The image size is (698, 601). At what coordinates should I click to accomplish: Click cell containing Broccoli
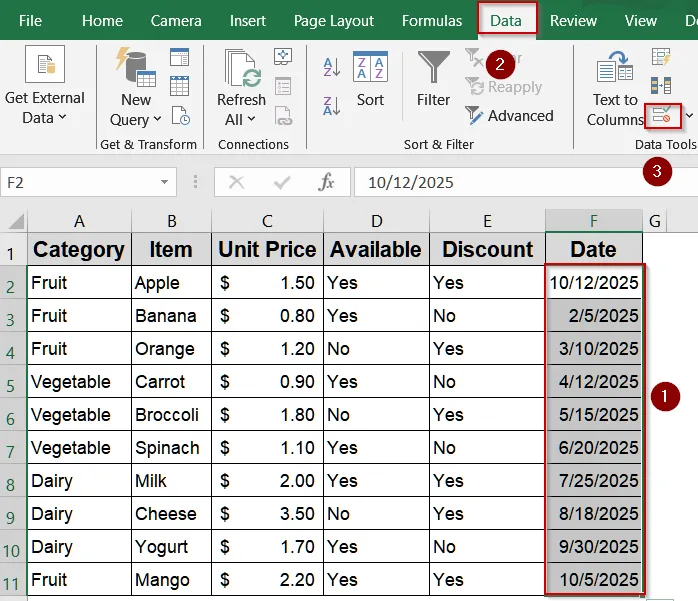point(171,414)
